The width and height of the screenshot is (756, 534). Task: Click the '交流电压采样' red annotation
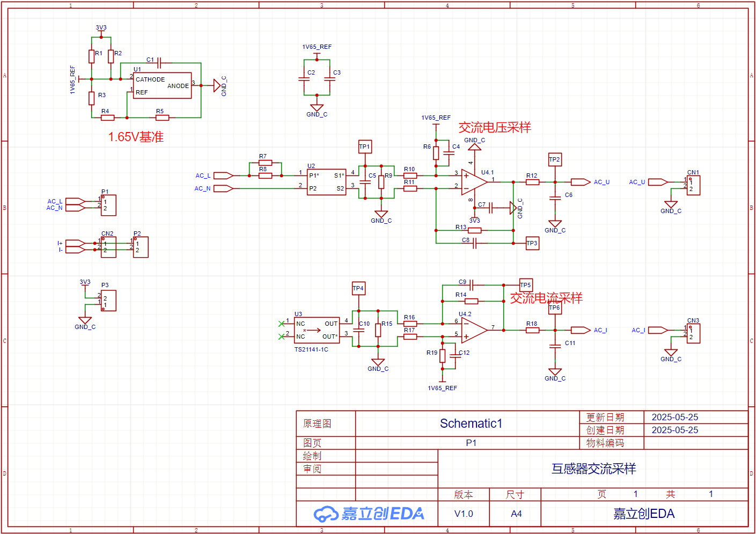[x=495, y=127]
